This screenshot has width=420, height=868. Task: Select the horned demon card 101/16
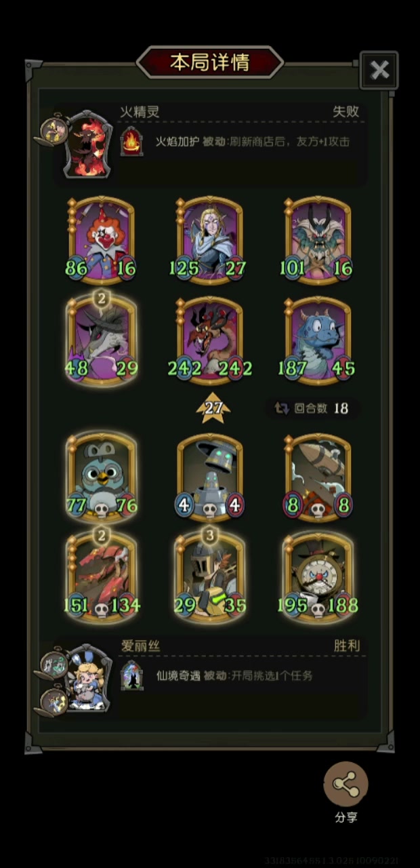coord(318,240)
